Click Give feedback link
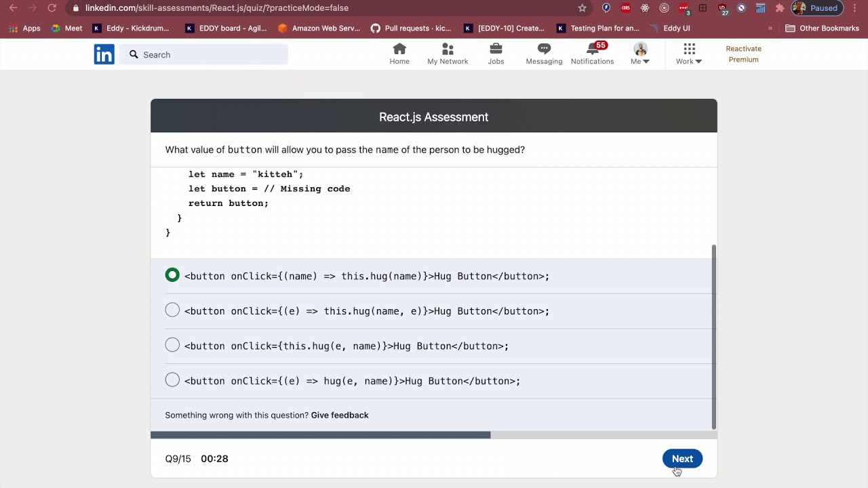 coord(340,415)
